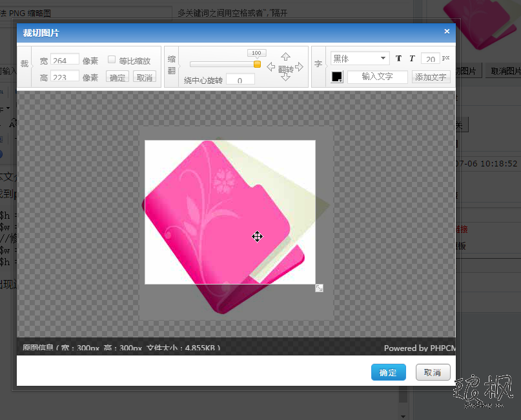Enable 等比缩放 checkbox

pyautogui.click(x=112, y=59)
